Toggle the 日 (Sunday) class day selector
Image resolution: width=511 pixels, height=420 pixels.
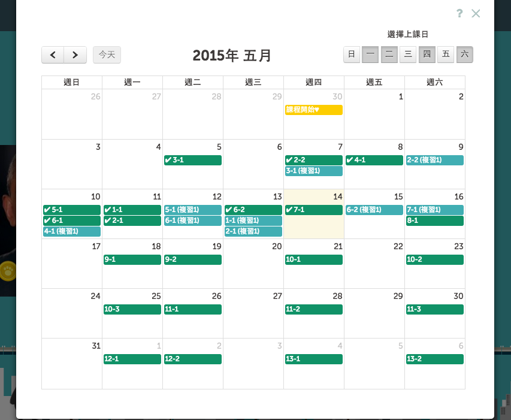[351, 54]
